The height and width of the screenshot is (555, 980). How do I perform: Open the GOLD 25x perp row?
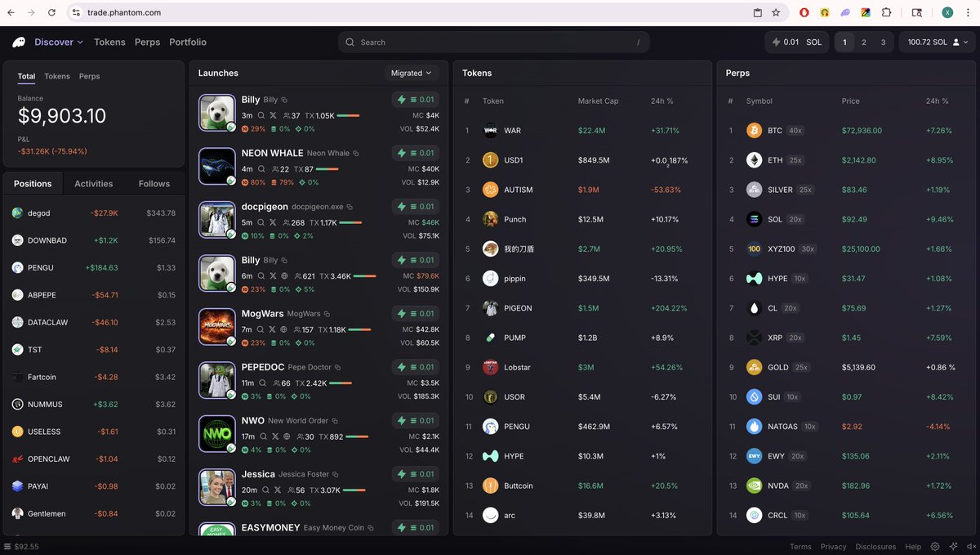click(846, 367)
